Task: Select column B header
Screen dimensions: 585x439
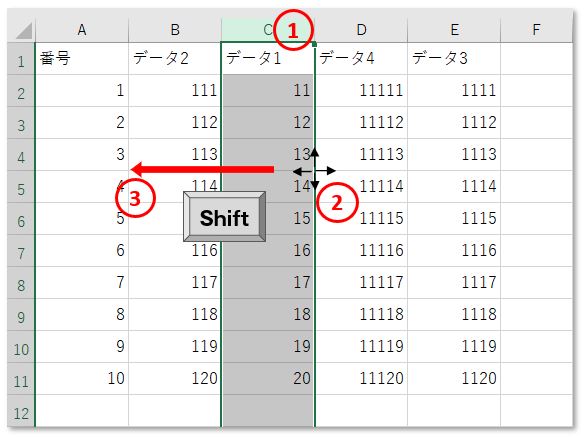Action: point(175,30)
